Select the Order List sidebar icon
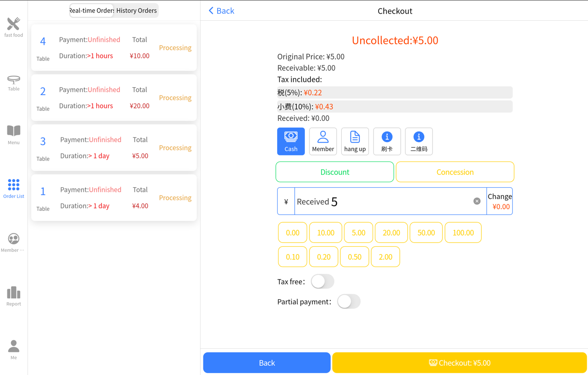The height and width of the screenshot is (375, 588). pyautogui.click(x=13, y=189)
